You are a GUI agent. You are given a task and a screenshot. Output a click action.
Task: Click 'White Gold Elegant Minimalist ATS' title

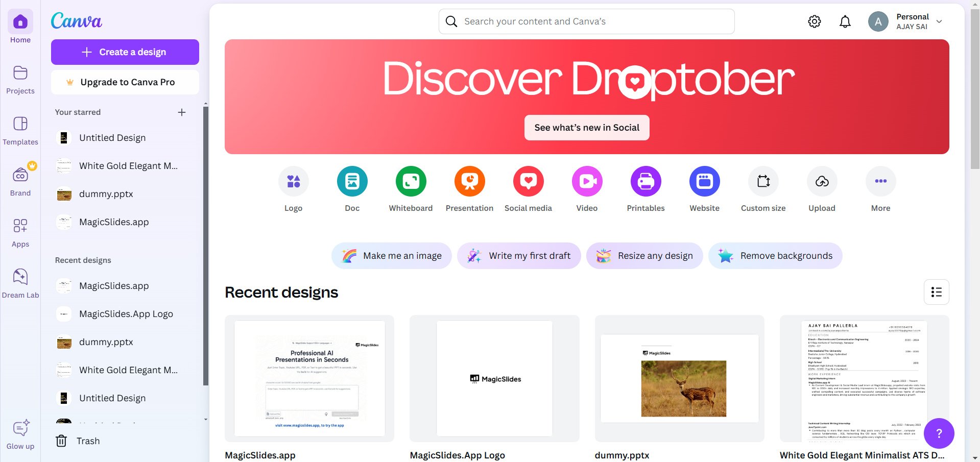[862, 455]
